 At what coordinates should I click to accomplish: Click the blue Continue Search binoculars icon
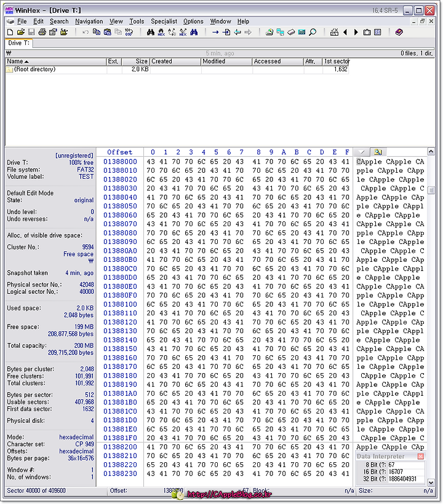[x=194, y=32]
